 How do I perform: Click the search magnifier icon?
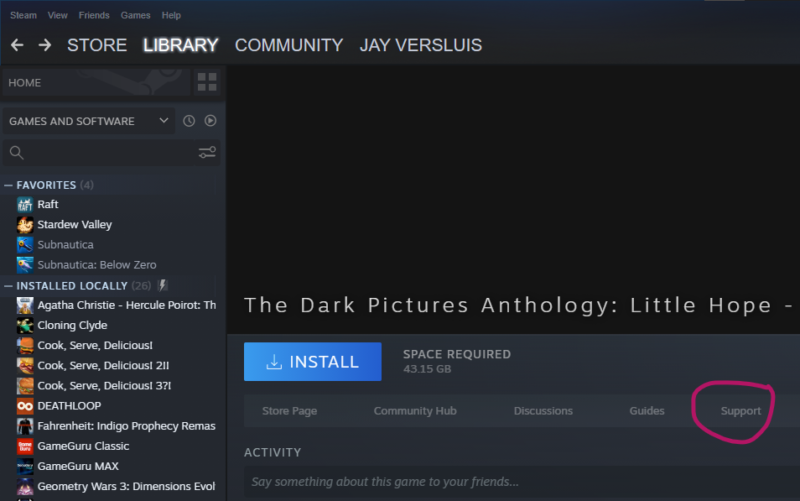point(16,153)
